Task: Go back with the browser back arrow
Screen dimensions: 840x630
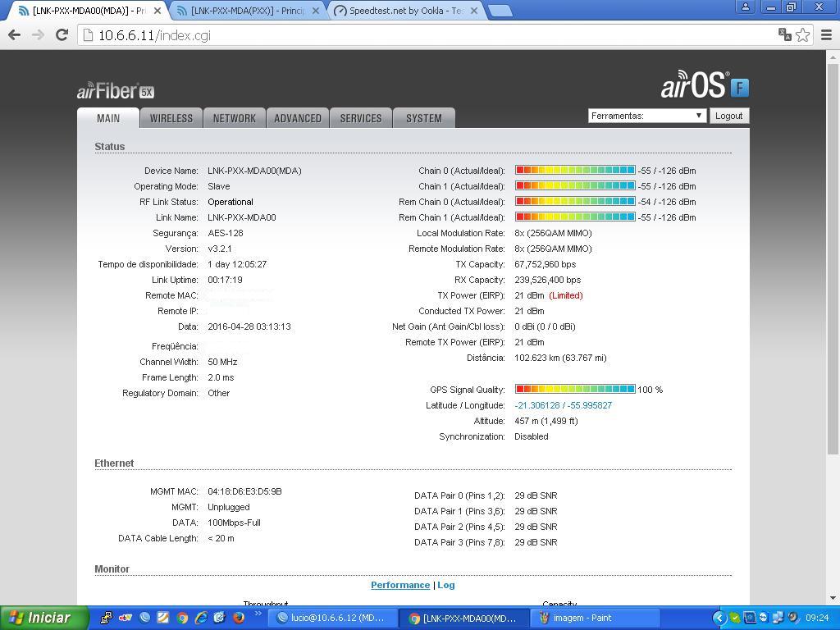Action: pos(15,35)
